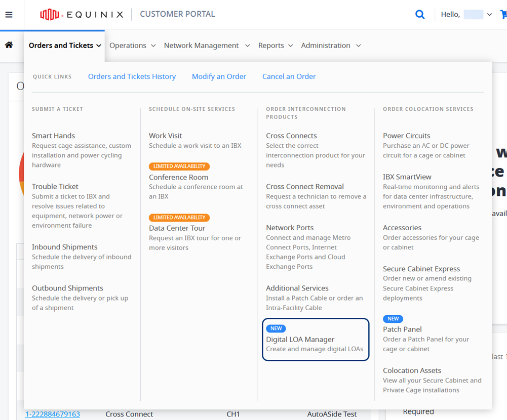Expand the Operations menu
507x420 pixels.
(133, 46)
